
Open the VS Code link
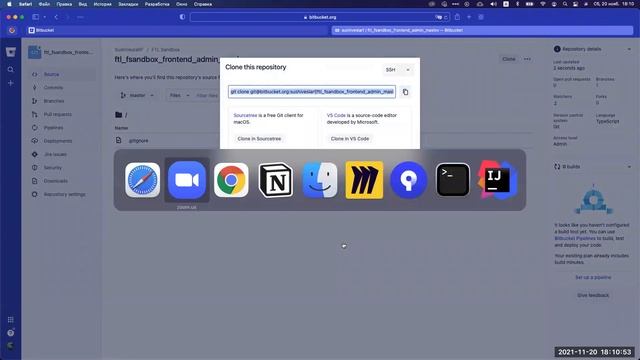(336, 116)
